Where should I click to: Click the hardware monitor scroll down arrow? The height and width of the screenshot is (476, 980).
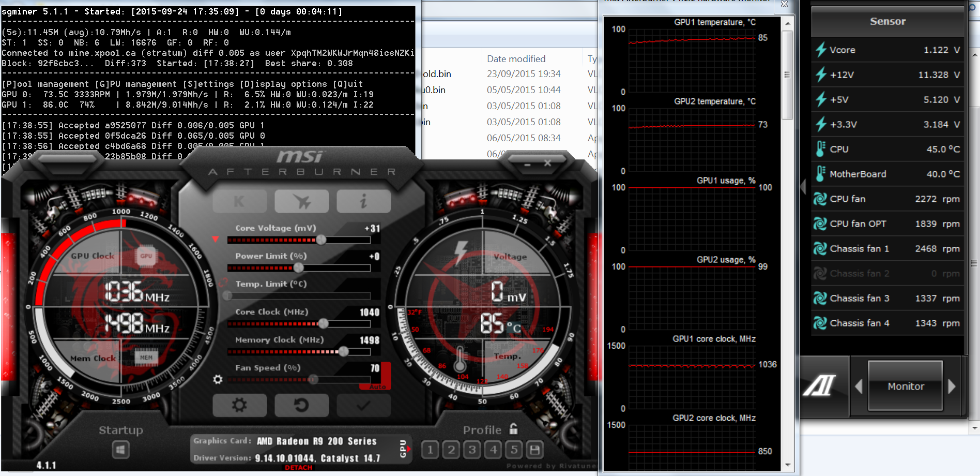coord(787,465)
